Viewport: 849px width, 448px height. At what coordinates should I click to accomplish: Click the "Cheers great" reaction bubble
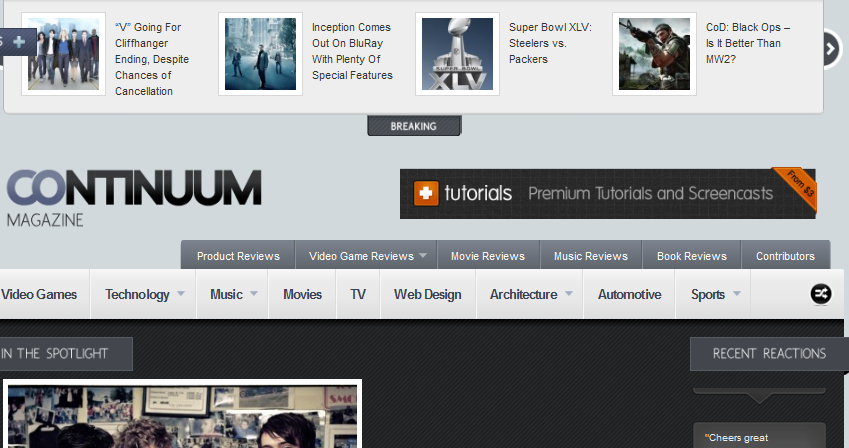759,436
